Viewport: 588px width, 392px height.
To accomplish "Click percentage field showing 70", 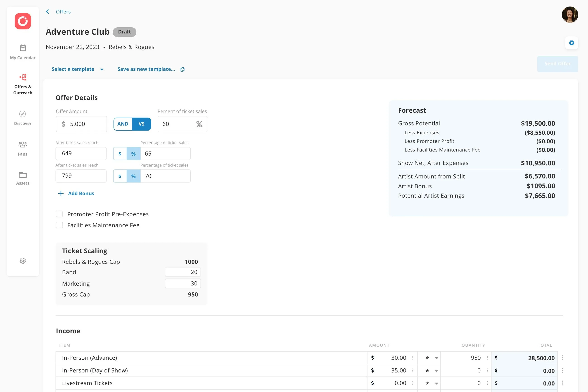I will [165, 176].
